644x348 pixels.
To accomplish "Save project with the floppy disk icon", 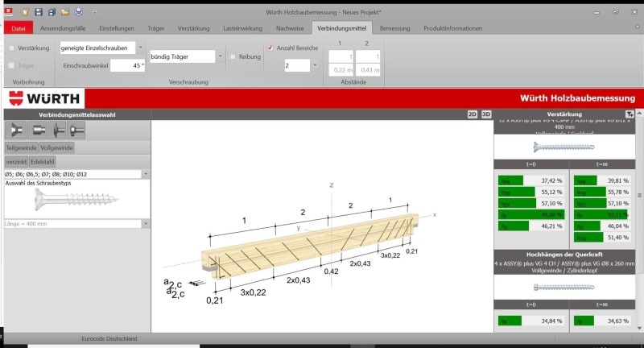I will pos(39,12).
